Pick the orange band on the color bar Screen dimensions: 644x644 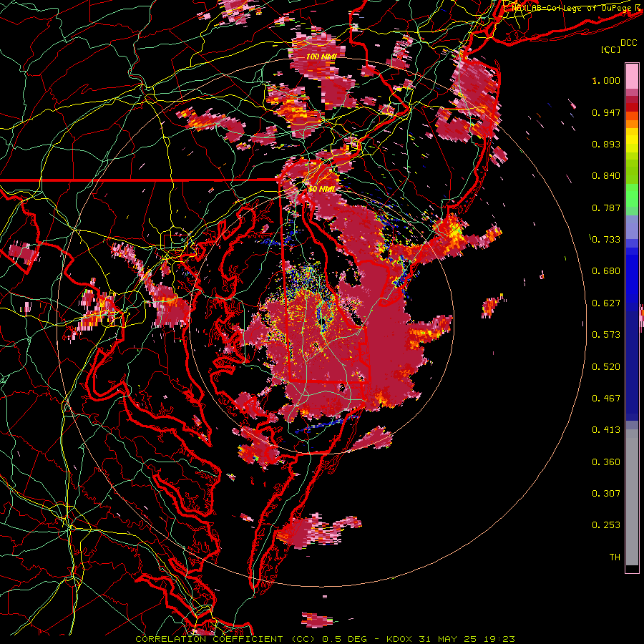(x=632, y=124)
